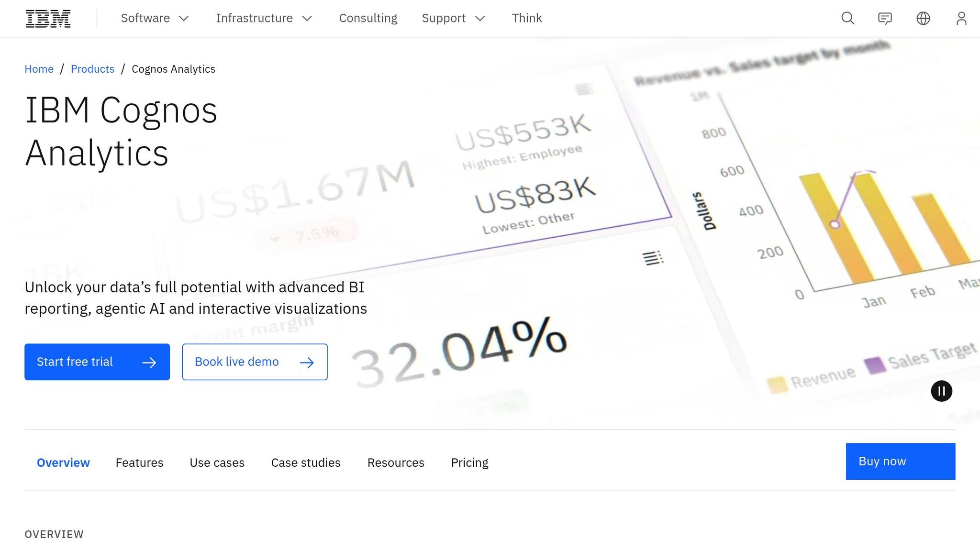Click the OVERVIEW section label
This screenshot has width=980, height=551.
tap(54, 534)
